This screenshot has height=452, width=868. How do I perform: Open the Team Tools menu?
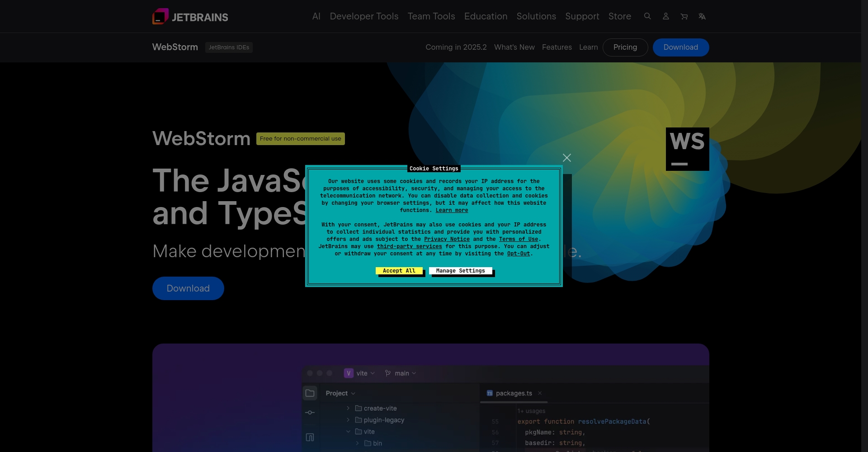[431, 16]
